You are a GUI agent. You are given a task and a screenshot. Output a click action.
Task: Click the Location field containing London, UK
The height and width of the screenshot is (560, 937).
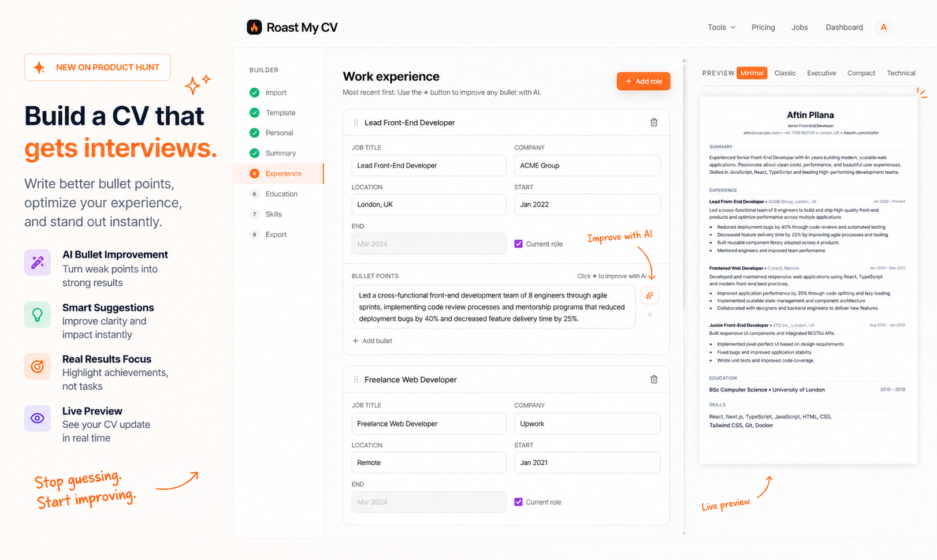(x=429, y=204)
